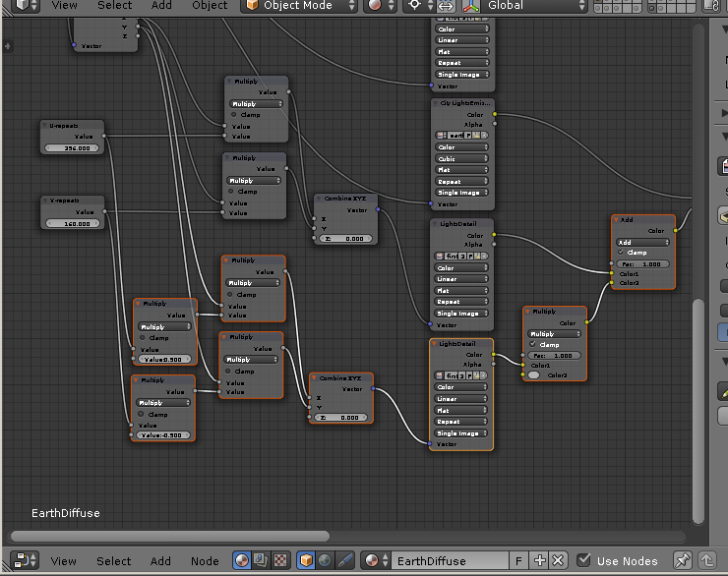Screen dimensions: 728x576
Task: Go to parent node tree arrow
Action: click(x=707, y=560)
